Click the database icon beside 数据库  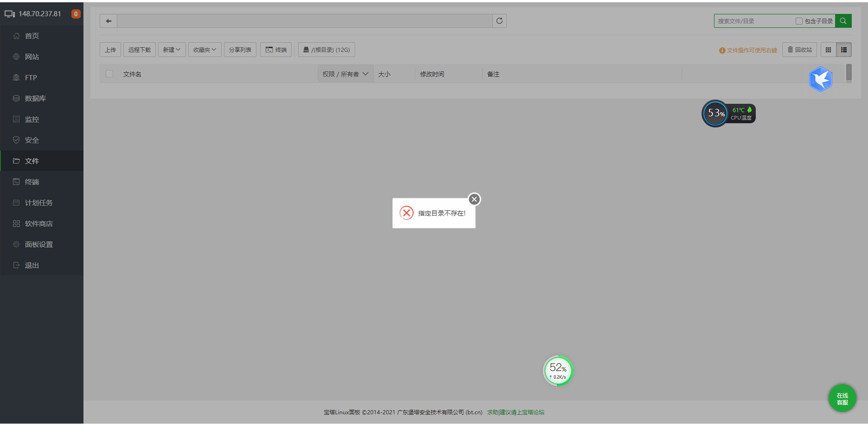pyautogui.click(x=16, y=98)
